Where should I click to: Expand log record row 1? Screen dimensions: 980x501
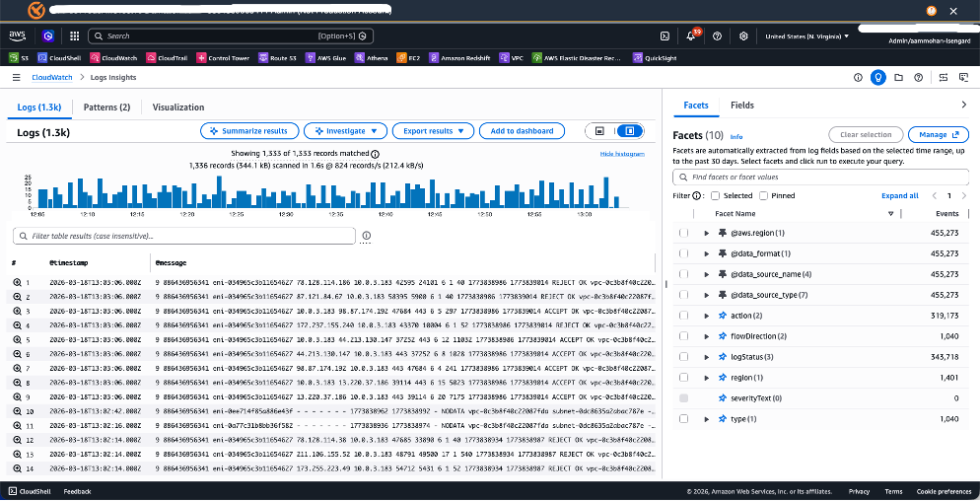[17, 283]
